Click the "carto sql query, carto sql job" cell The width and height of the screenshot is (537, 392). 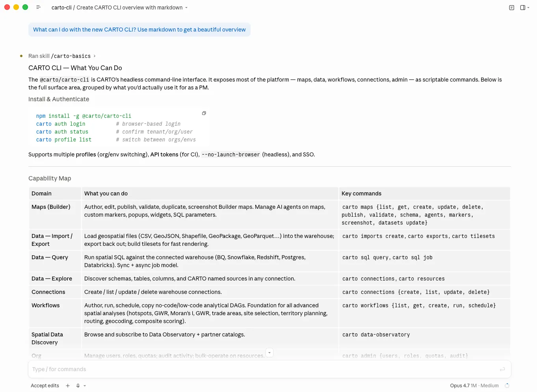click(425, 261)
